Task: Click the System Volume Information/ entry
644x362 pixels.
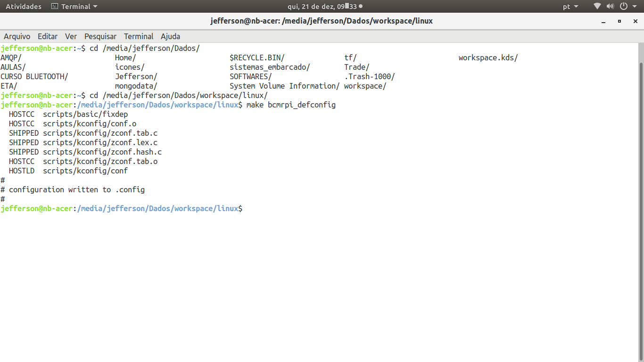Action: pos(285,86)
